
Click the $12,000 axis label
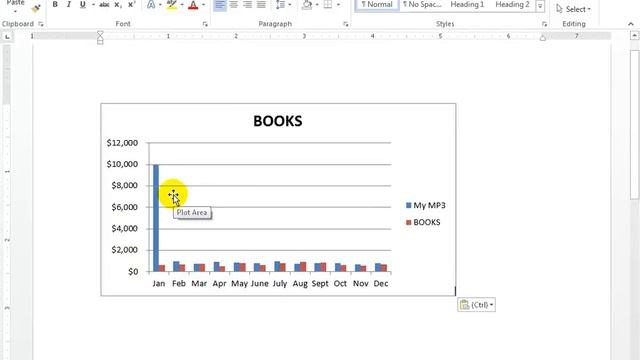pyautogui.click(x=122, y=143)
